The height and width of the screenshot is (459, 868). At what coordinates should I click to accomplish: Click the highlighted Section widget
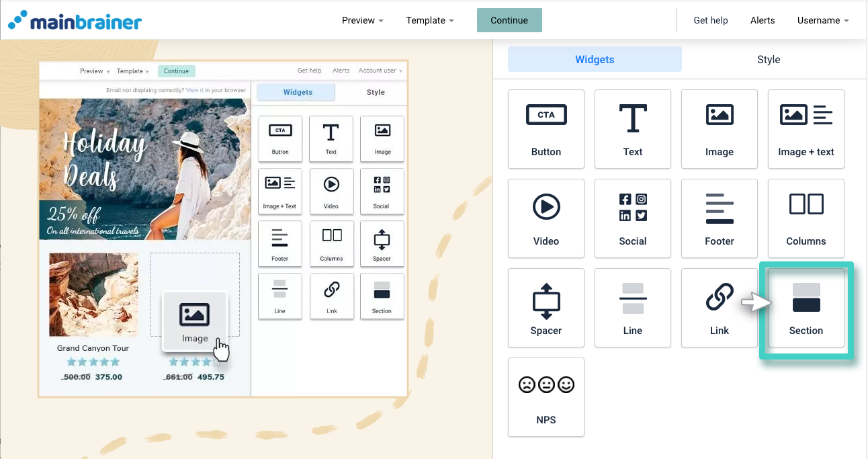point(806,308)
